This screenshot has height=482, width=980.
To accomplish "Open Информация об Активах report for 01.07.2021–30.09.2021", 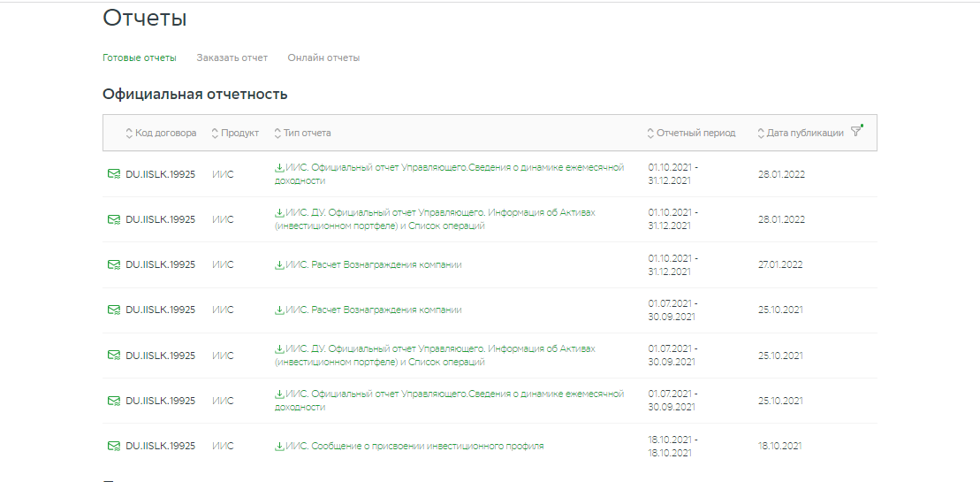I will click(435, 356).
